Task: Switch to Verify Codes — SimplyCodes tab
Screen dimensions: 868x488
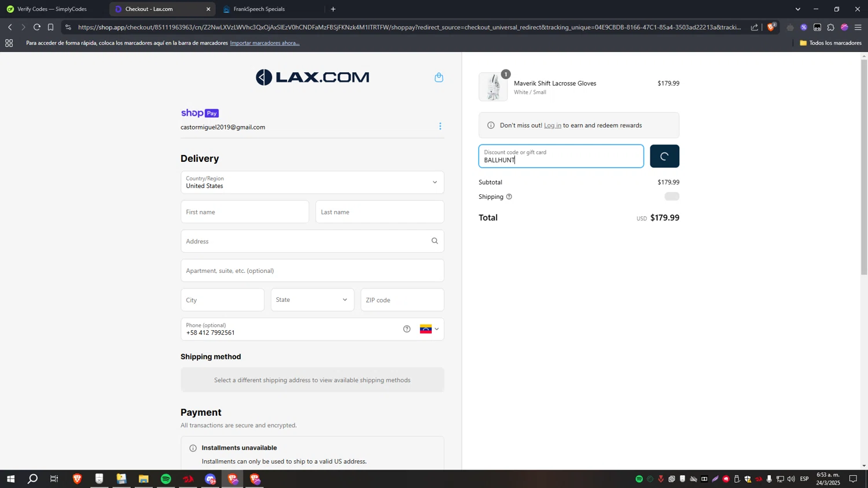Action: pyautogui.click(x=53, y=9)
